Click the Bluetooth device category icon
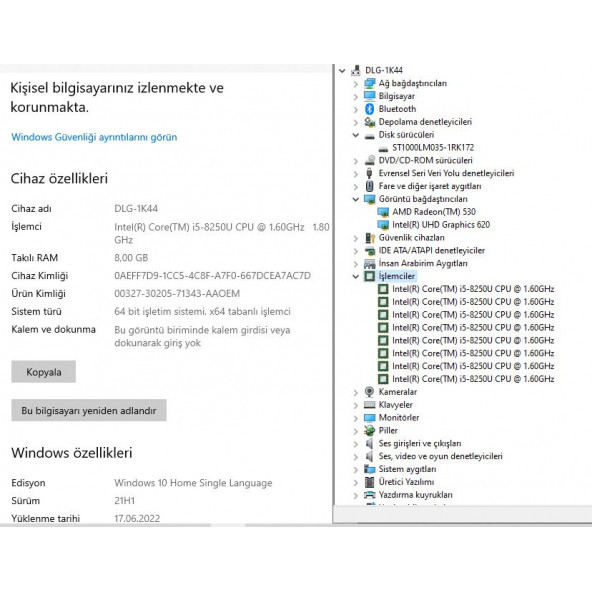This screenshot has height=592, width=592. 369,109
